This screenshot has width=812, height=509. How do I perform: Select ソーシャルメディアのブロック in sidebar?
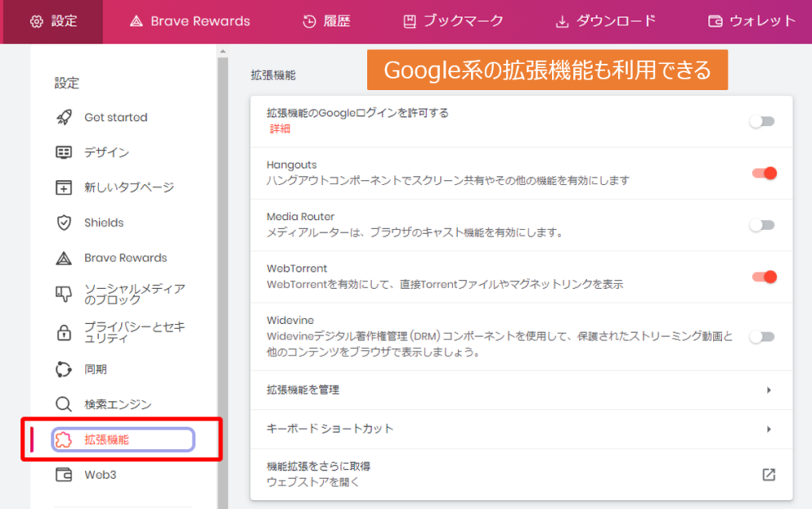point(135,294)
